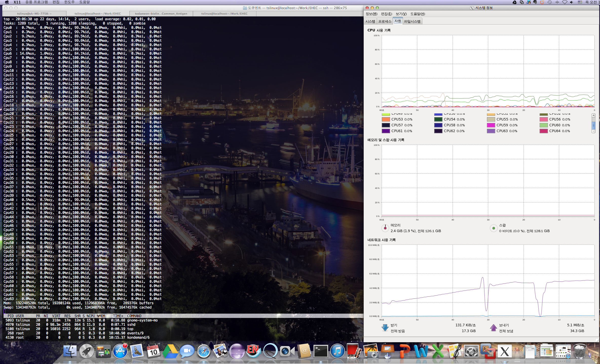Open 정보(M) menu in System Monitor
This screenshot has width=600, height=364.
coord(371,14)
